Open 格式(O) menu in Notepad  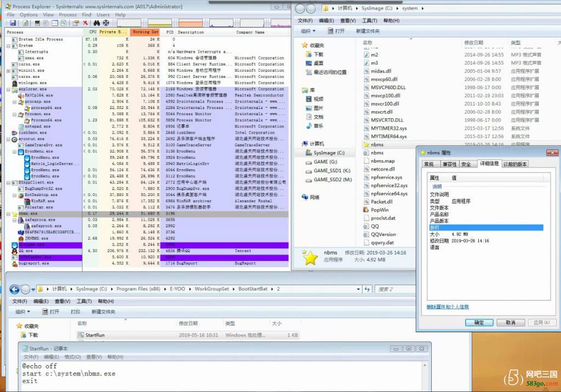pos(73,357)
